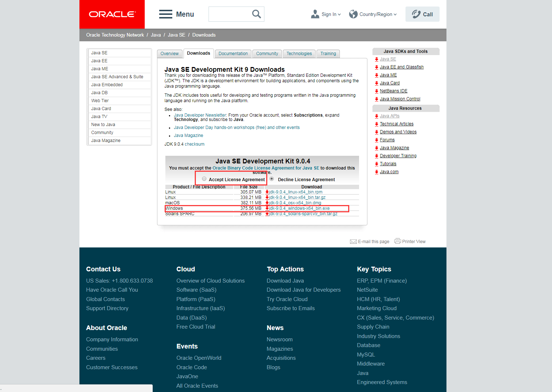552x392 pixels.
Task: Open the JDK 9.0.4 checksum link
Action: [x=195, y=144]
